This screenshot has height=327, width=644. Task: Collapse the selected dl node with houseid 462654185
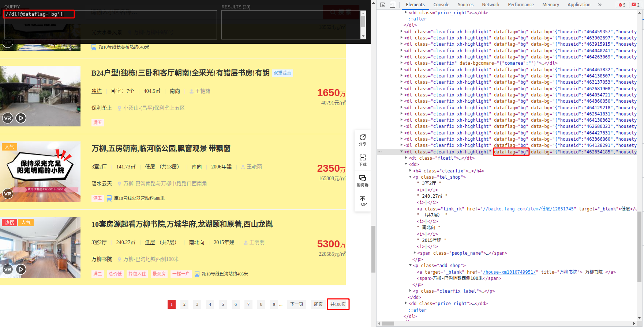point(401,152)
